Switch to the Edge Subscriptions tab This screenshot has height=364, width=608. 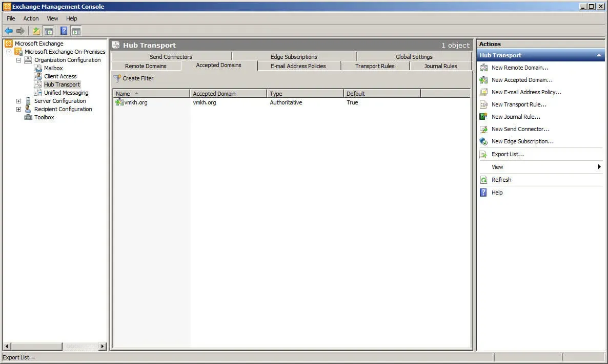294,56
